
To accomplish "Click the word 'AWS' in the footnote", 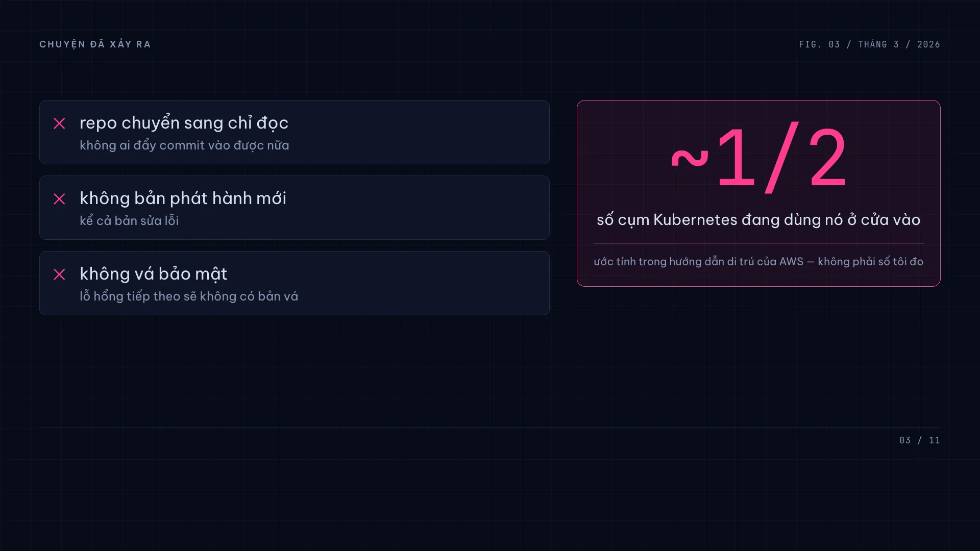I will [x=791, y=262].
